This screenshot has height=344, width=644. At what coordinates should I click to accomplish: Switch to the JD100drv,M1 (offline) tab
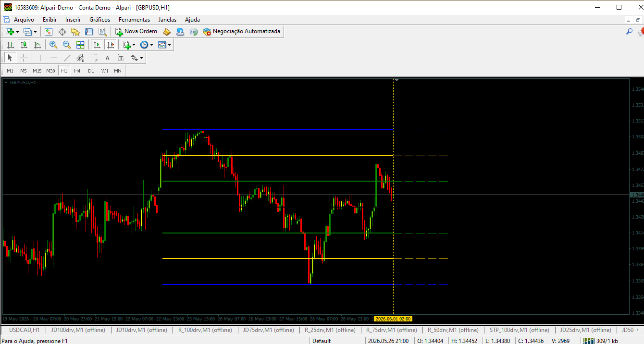(x=78, y=330)
